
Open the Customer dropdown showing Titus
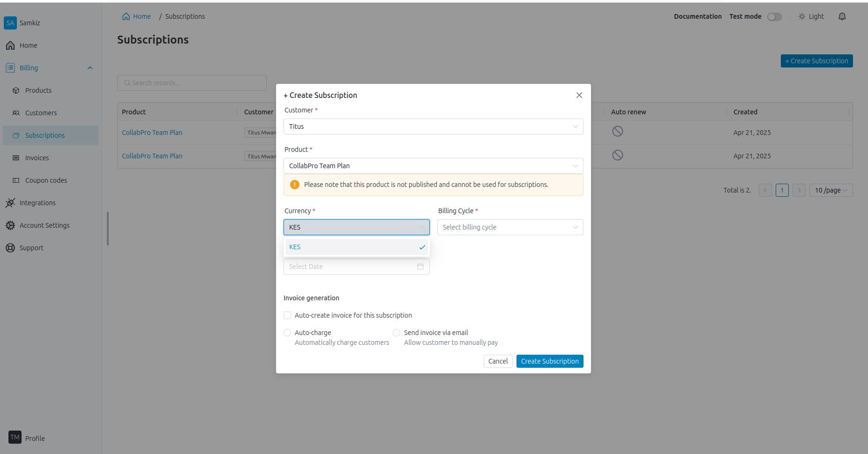[x=433, y=127]
